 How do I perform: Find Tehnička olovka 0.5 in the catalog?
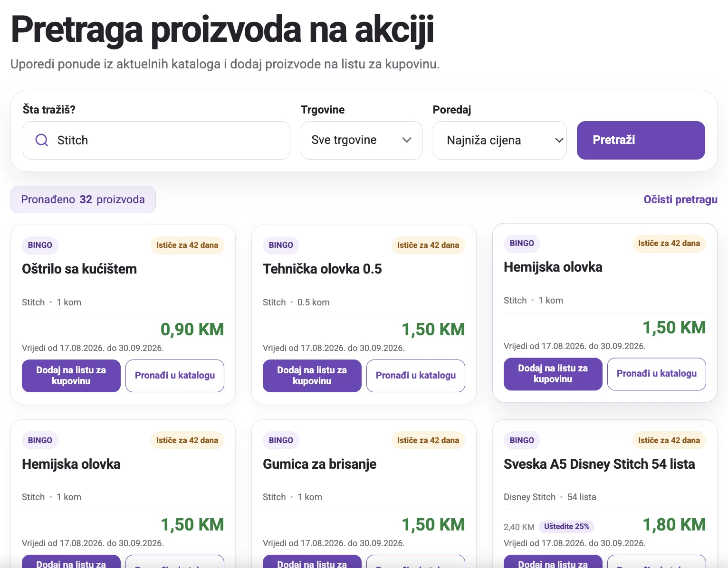416,376
